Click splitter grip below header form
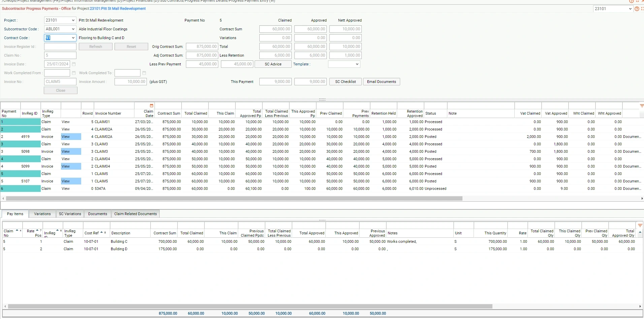 coord(322,99)
